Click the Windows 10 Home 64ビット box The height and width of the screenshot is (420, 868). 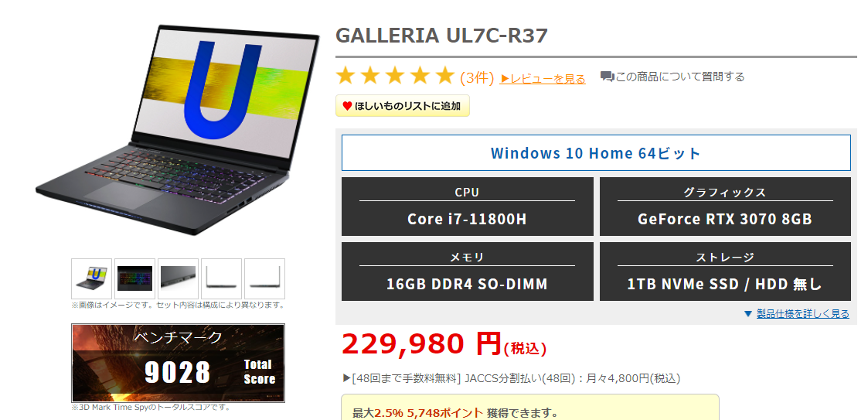(596, 153)
